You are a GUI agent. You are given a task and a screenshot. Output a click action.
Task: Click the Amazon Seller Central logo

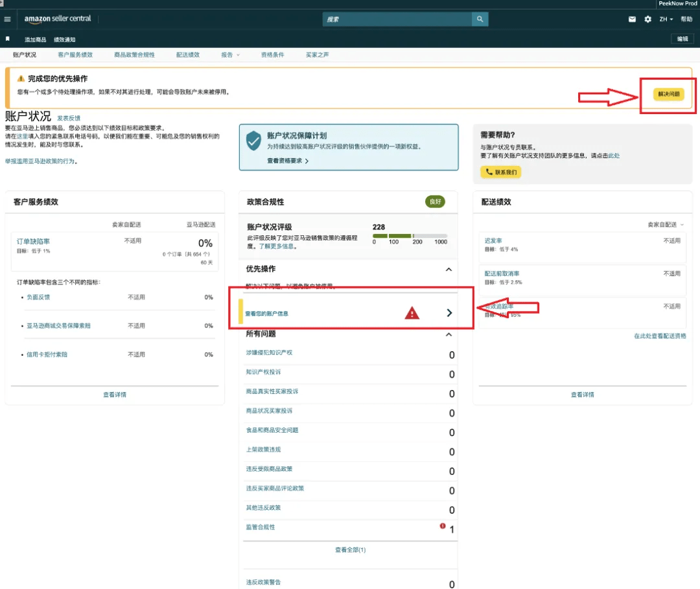click(57, 19)
